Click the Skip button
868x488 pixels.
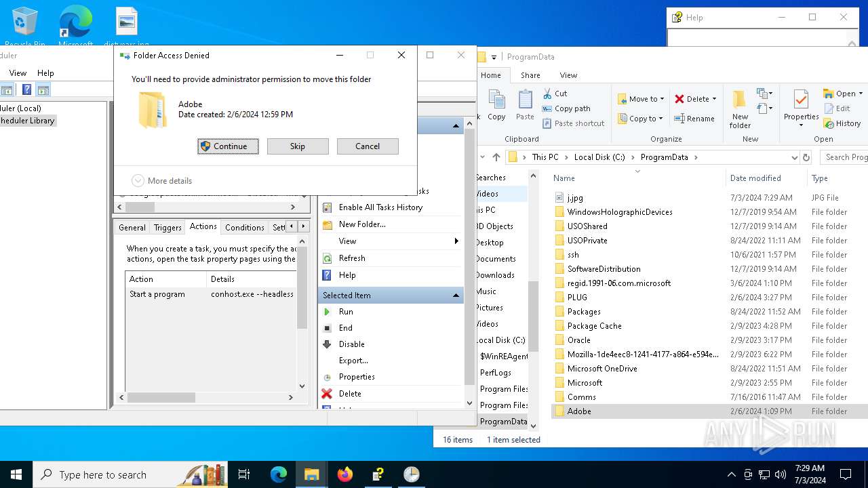[298, 146]
